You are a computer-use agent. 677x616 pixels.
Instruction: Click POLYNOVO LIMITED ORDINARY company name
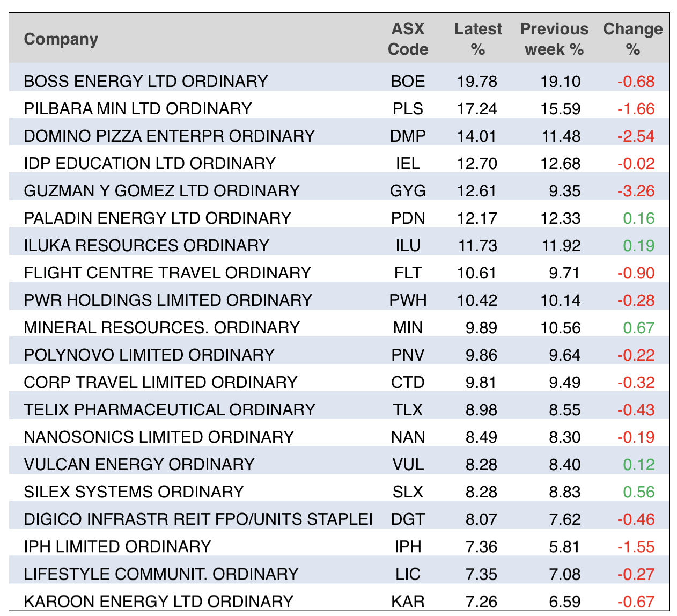149,355
